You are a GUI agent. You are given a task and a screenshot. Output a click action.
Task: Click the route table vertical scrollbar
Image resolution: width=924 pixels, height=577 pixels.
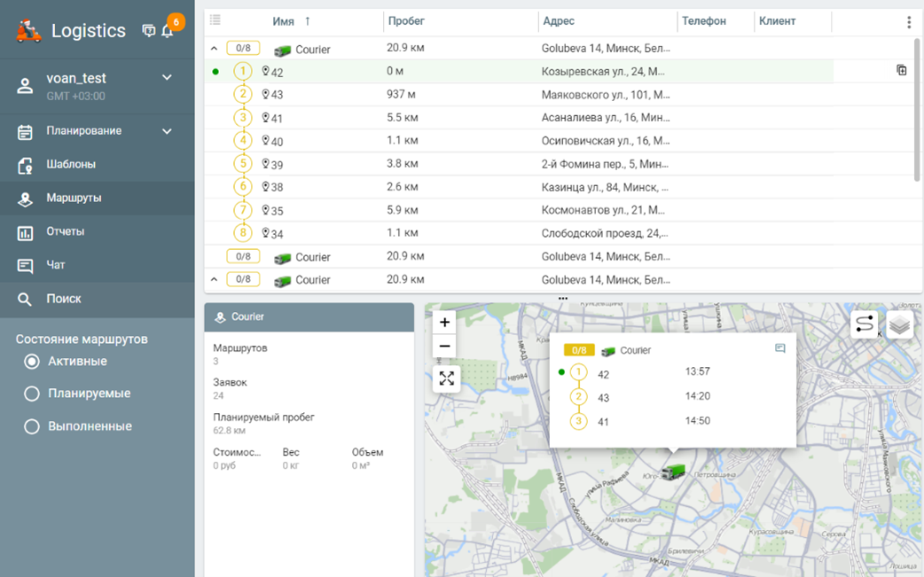pos(918,111)
